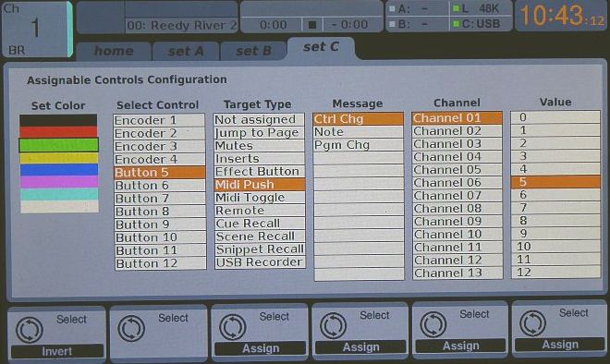Select value 12 in the Value list
Viewport: 610px width, 364px height.
(x=555, y=273)
